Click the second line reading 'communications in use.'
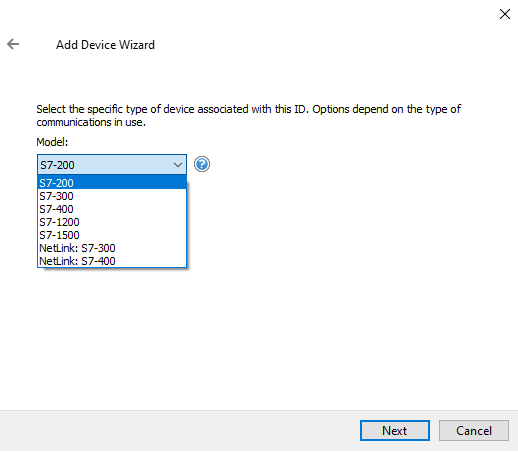Image resolution: width=518 pixels, height=452 pixels. 91,122
